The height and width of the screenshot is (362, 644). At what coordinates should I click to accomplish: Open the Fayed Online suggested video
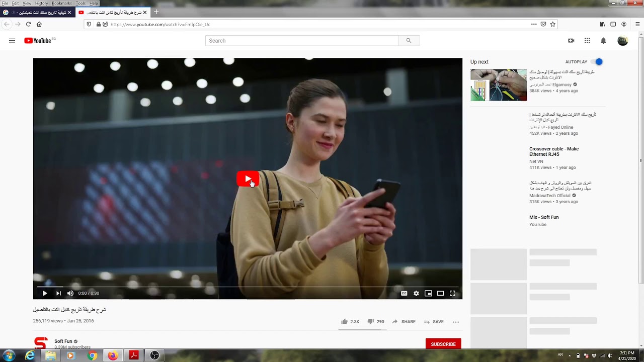coord(562,117)
